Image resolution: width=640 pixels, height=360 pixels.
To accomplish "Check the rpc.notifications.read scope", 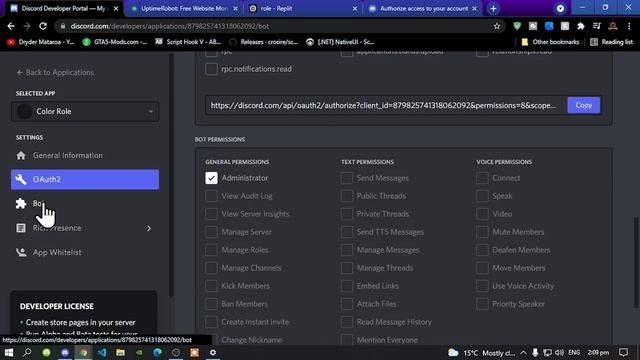I will 211,69.
